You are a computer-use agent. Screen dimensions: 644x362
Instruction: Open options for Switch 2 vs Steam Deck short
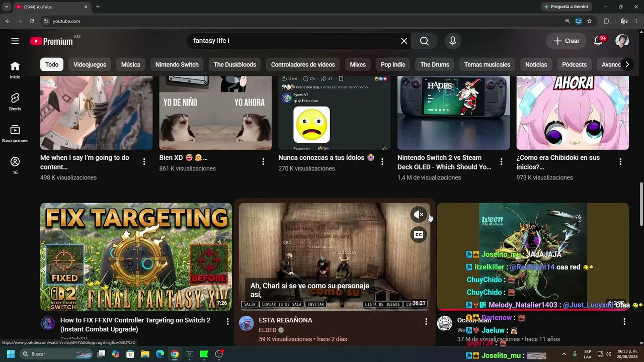click(x=501, y=162)
